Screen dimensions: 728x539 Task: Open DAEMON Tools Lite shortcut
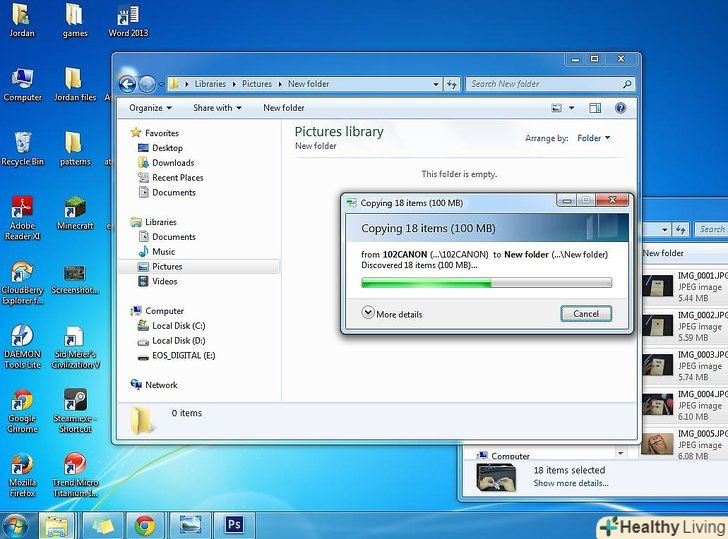click(22, 341)
